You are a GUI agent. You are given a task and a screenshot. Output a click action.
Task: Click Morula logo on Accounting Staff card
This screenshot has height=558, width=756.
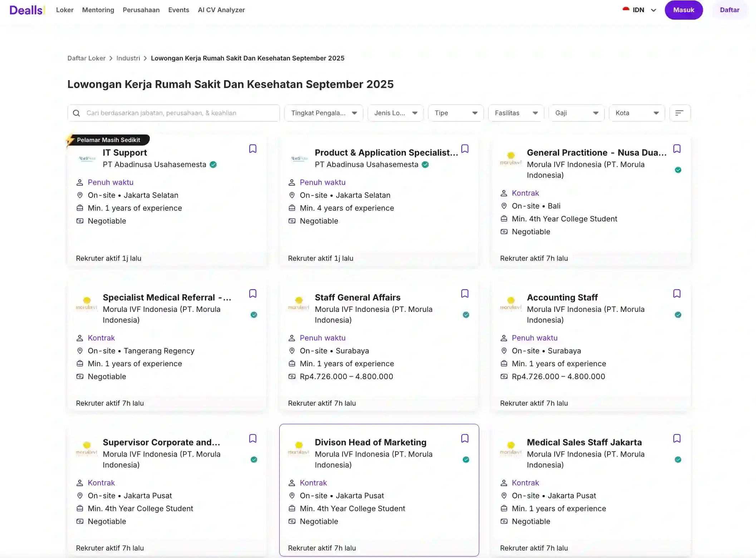click(x=511, y=303)
